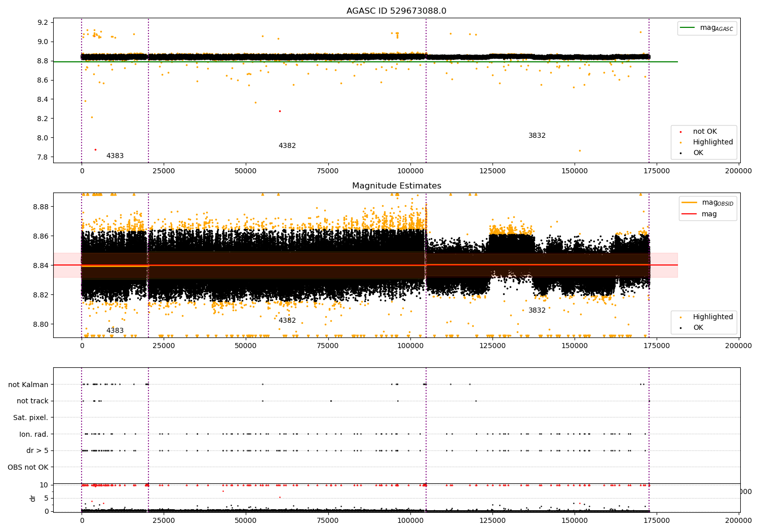Select 'Highlighted' legend entry in Magnitude Estimates plot

coord(713,317)
